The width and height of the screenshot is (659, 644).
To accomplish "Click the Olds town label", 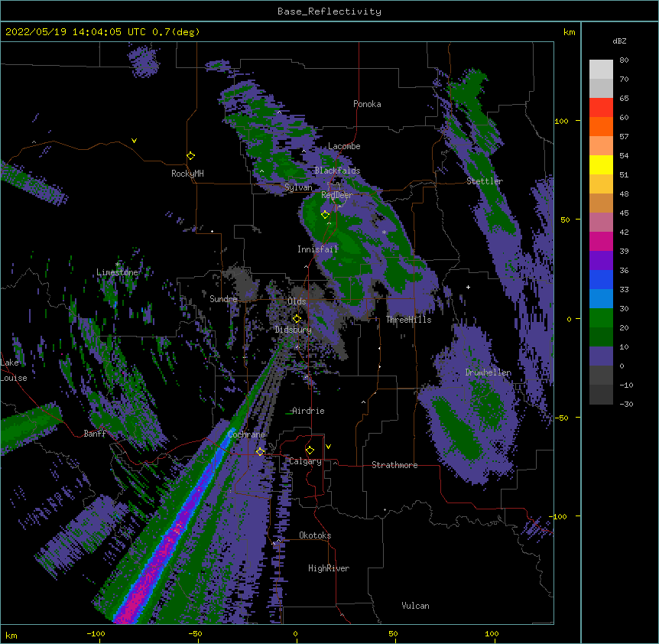I will point(297,301).
